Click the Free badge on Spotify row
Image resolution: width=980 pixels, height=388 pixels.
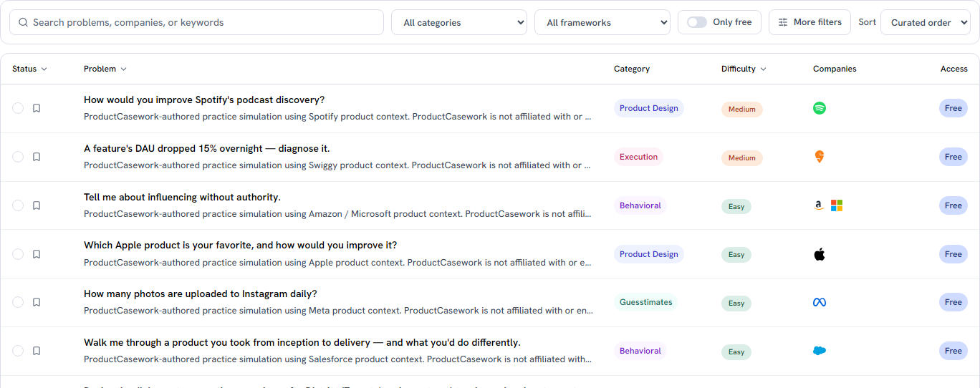coord(953,108)
